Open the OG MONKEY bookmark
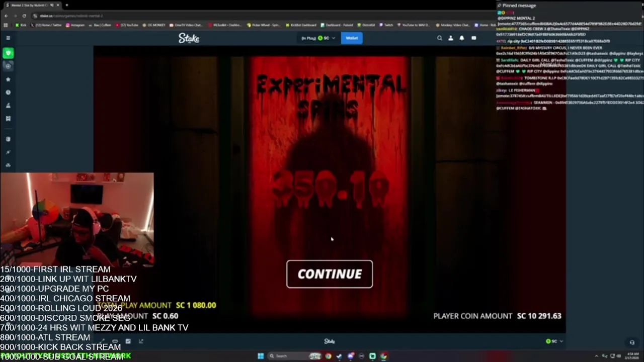The image size is (644, 362). (x=155, y=25)
